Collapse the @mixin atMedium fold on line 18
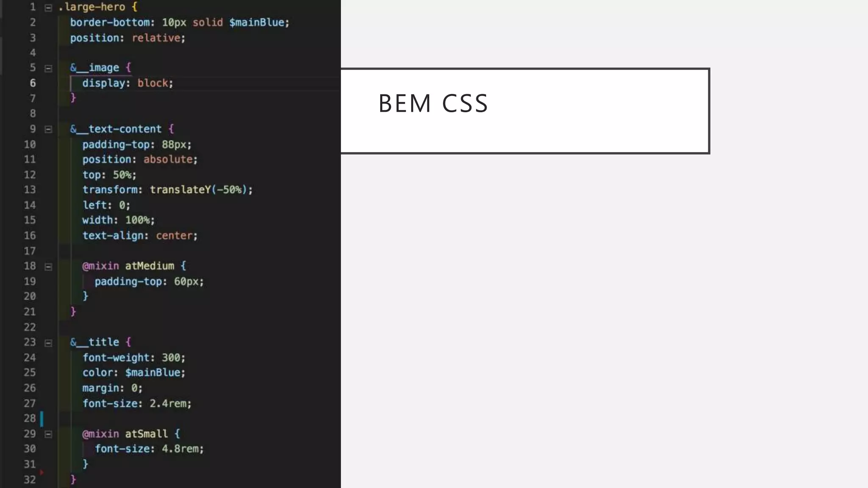This screenshot has width=868, height=488. pos(48,266)
